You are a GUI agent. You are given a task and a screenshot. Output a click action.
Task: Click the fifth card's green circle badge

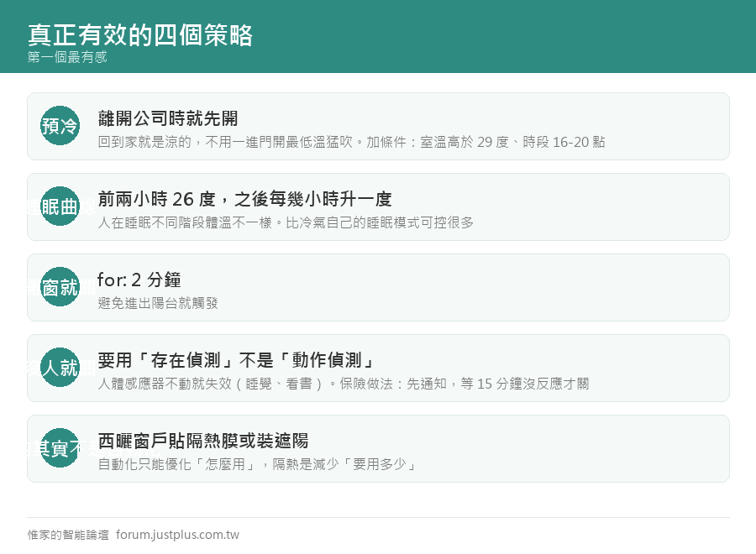(60, 447)
